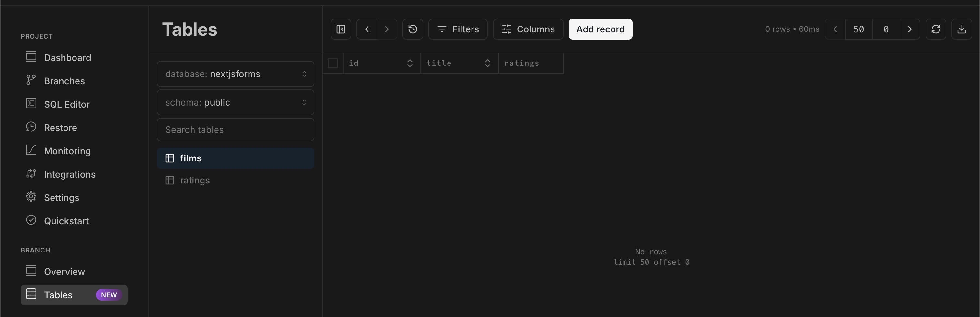Open SQL Editor from sidebar
This screenshot has width=980, height=317.
[66, 104]
